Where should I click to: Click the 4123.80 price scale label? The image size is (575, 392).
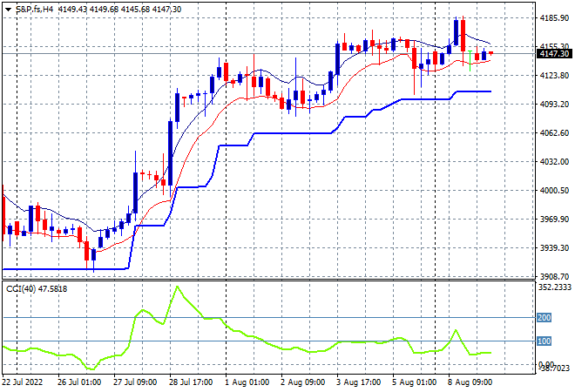[x=554, y=76]
